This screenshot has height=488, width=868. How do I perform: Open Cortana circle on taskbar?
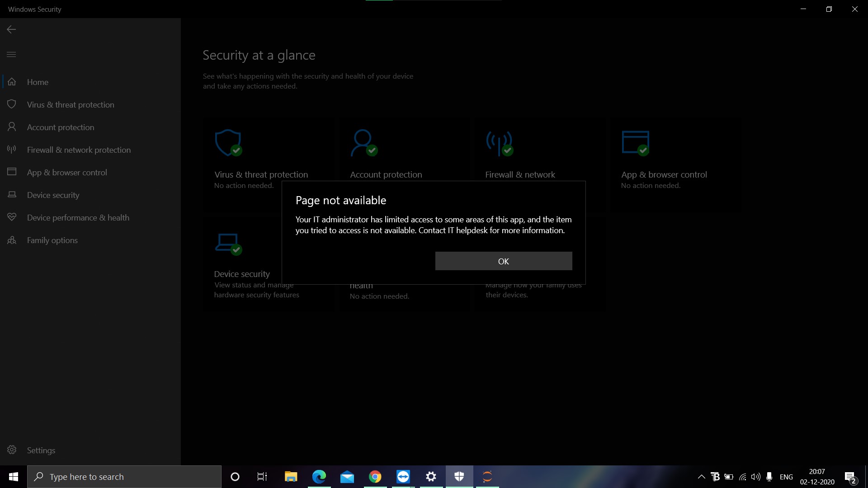(235, 477)
